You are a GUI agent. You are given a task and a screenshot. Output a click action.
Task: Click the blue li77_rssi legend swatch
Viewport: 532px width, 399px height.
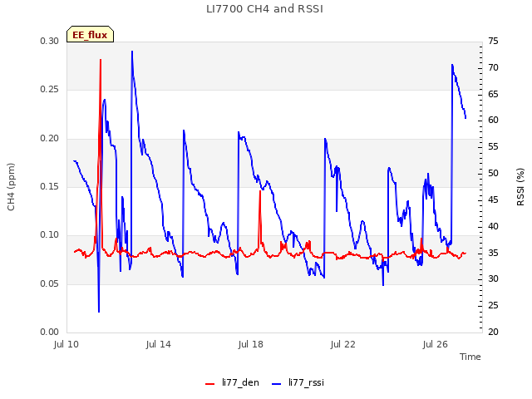coord(277,384)
